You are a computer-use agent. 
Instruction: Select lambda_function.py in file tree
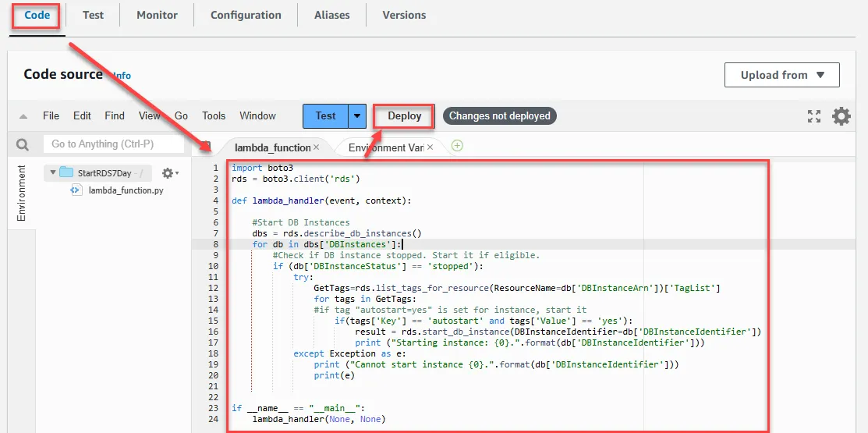126,190
